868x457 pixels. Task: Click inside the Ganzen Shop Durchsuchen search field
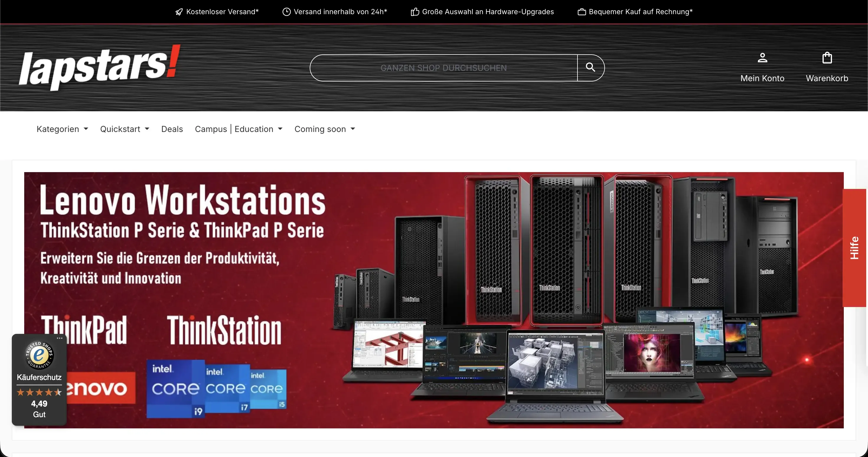[443, 67]
